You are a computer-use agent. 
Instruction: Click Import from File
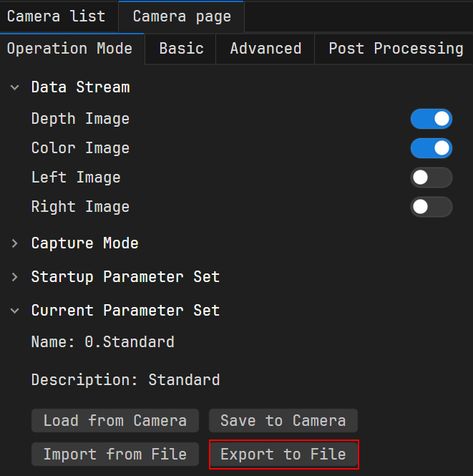point(115,455)
